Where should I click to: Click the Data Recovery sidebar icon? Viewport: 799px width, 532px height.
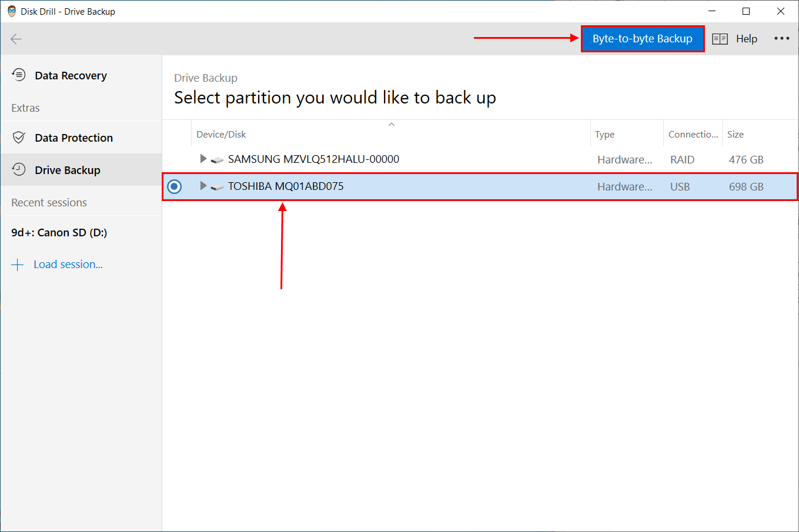[19, 75]
